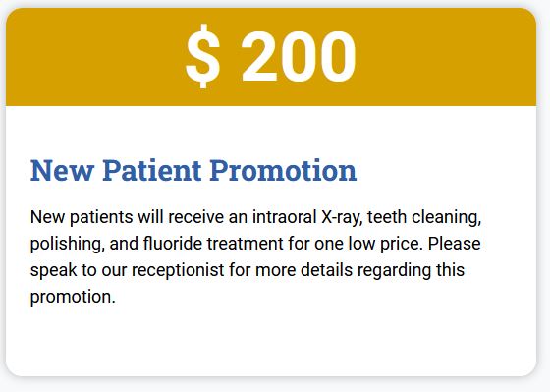Click the final word promotion in the paragraph
The width and height of the screenshot is (550, 392).
click(73, 297)
